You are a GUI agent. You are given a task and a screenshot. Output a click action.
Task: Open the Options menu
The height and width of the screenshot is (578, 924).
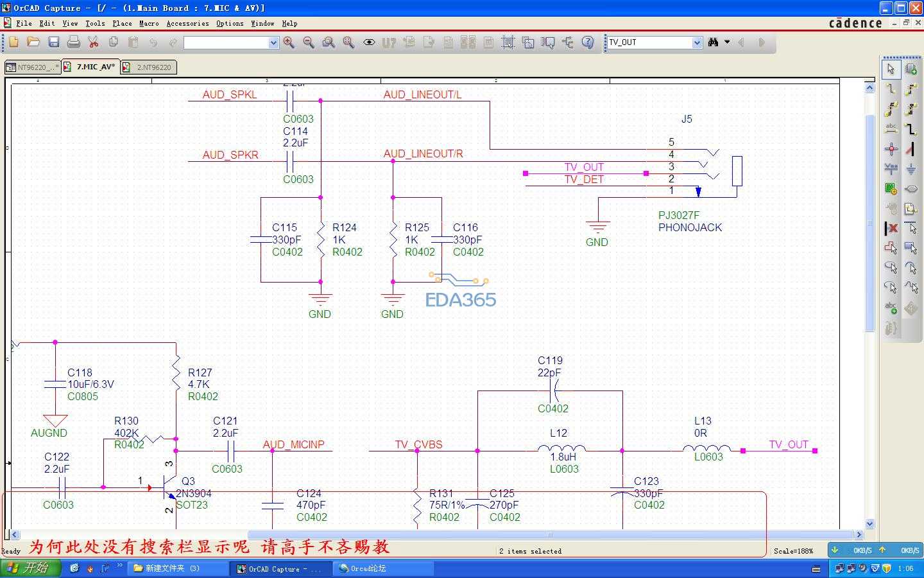230,23
